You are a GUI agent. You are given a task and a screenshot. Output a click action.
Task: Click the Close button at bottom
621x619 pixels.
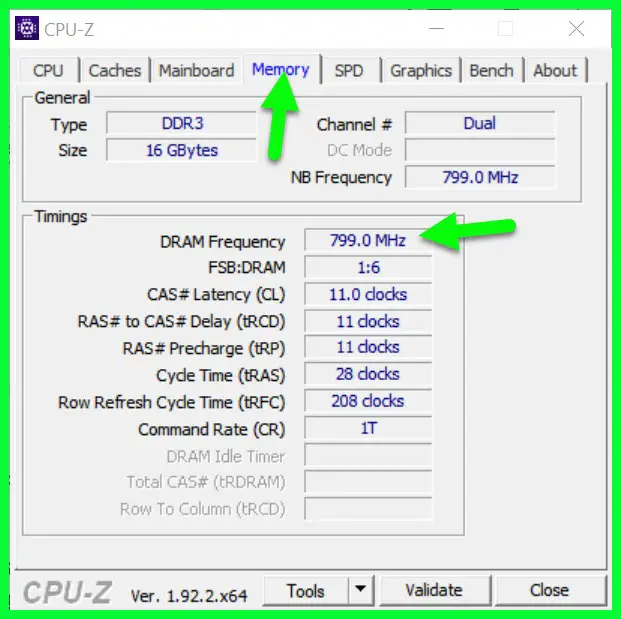(550, 590)
